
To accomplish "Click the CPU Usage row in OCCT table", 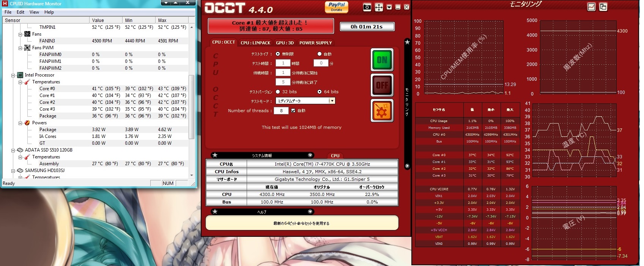I will coord(468,121).
